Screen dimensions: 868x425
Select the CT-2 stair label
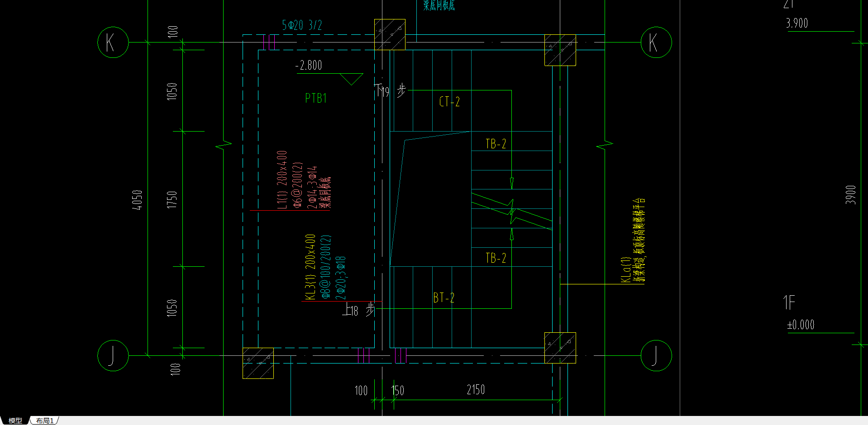[x=449, y=102]
